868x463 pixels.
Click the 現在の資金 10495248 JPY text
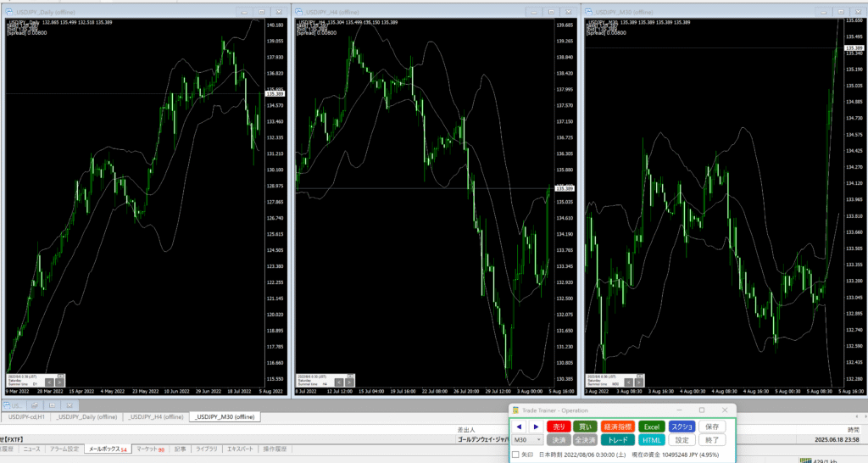coord(676,455)
